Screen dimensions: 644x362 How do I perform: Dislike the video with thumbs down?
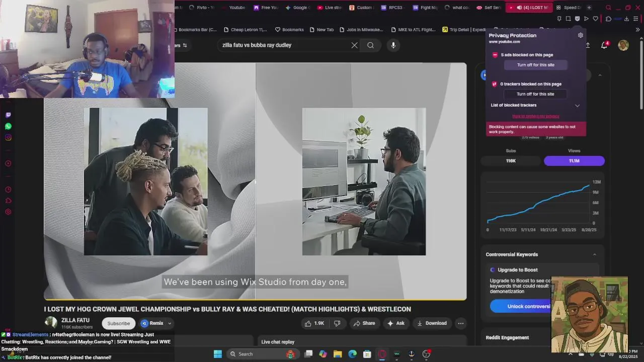pos(337,323)
